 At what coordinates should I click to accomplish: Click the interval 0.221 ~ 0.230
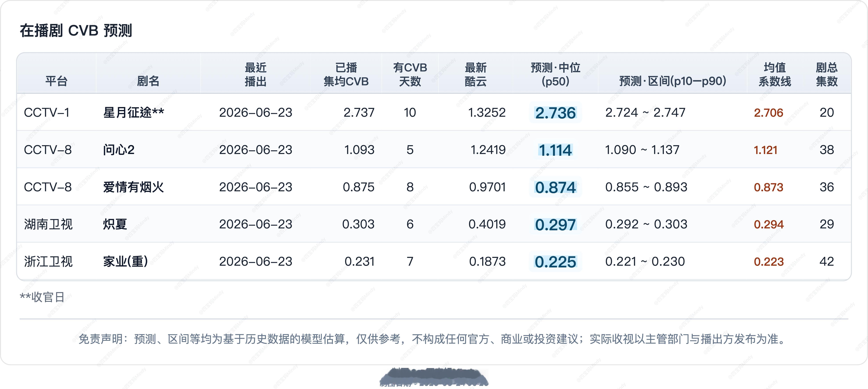coord(645,262)
